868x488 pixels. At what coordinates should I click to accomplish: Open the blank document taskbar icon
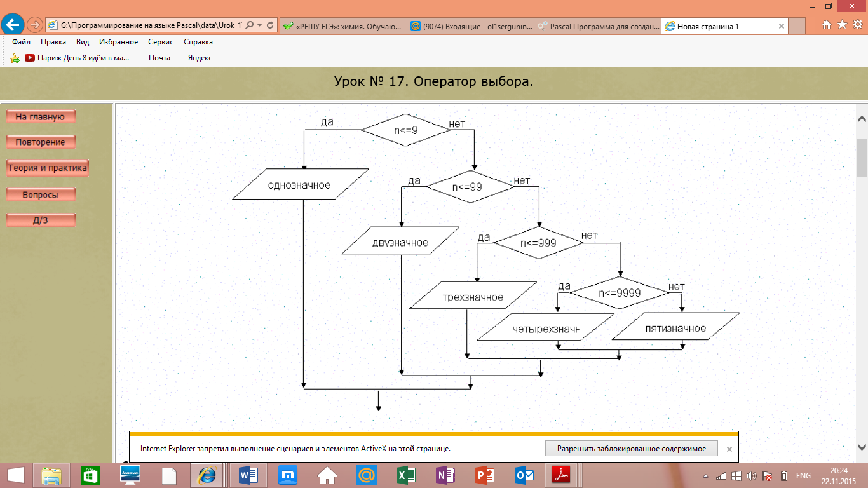[169, 475]
